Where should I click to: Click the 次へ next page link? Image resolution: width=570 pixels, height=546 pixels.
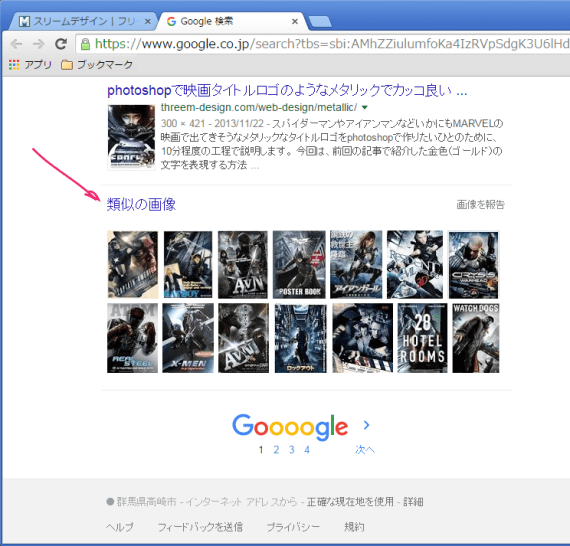pyautogui.click(x=365, y=450)
